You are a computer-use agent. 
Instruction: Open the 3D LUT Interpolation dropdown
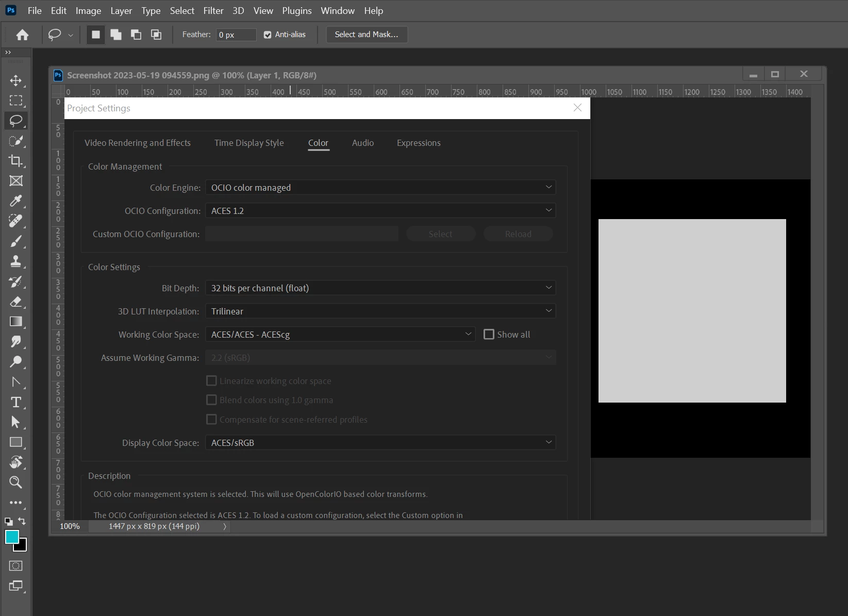380,311
